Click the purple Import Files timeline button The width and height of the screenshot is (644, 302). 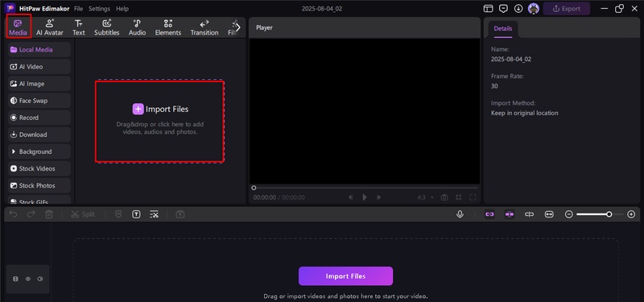point(345,276)
